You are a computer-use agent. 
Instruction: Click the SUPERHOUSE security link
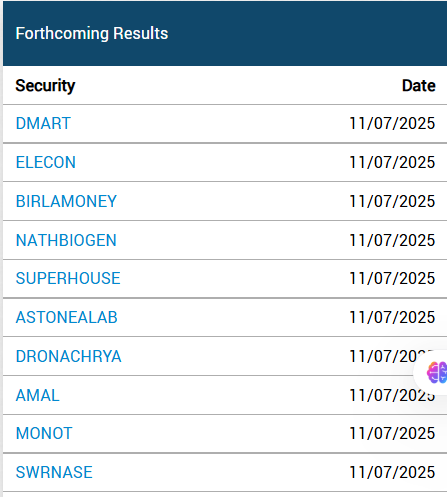click(x=68, y=278)
